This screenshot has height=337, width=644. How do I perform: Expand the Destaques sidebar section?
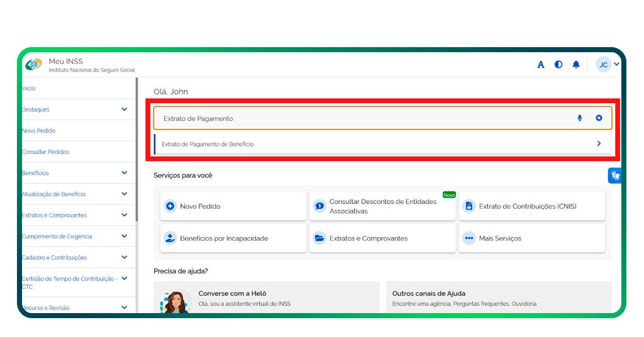pos(124,109)
